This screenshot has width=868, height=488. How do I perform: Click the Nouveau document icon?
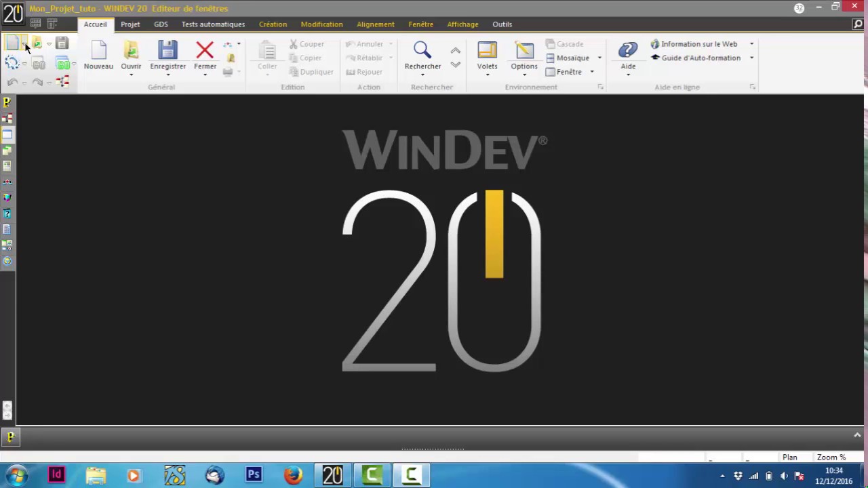(x=98, y=50)
